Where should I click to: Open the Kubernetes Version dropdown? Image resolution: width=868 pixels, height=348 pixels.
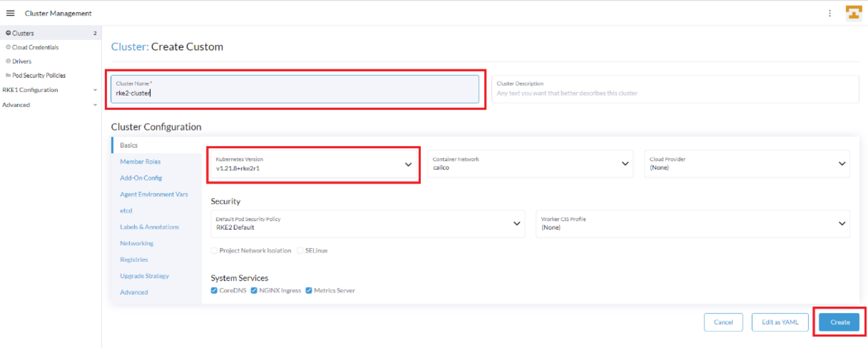(313, 164)
